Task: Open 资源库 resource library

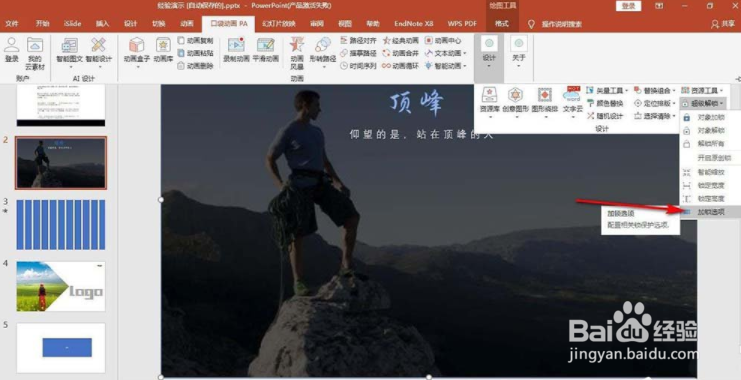Action: 490,102
